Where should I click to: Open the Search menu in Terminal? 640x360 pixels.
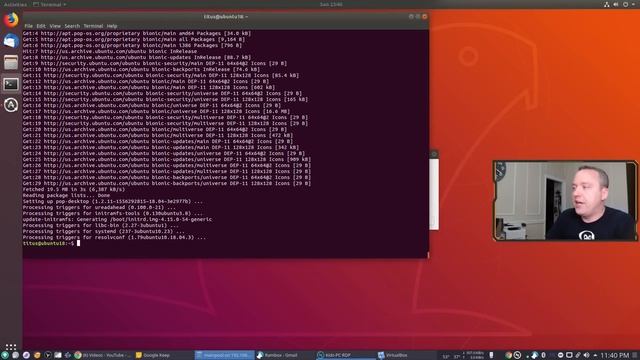click(x=72, y=26)
